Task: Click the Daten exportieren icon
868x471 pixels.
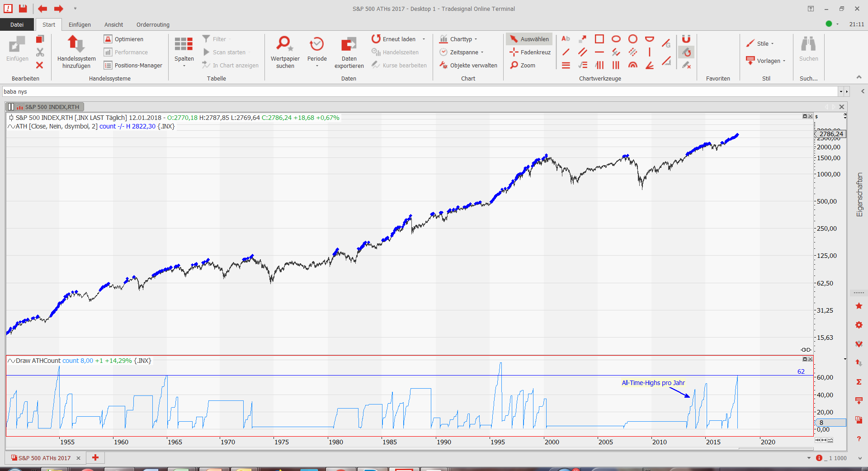Action: pyautogui.click(x=349, y=44)
